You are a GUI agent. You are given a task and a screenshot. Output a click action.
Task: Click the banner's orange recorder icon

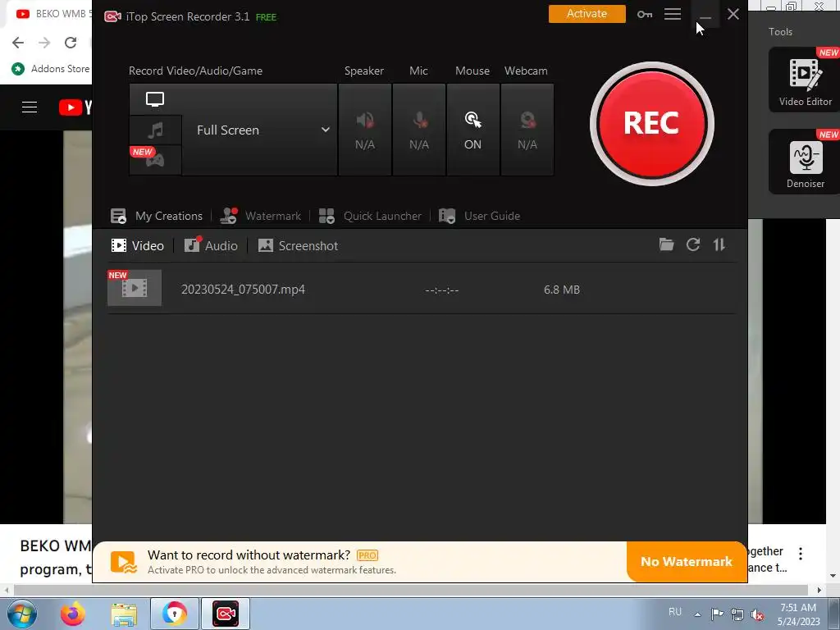(x=124, y=563)
